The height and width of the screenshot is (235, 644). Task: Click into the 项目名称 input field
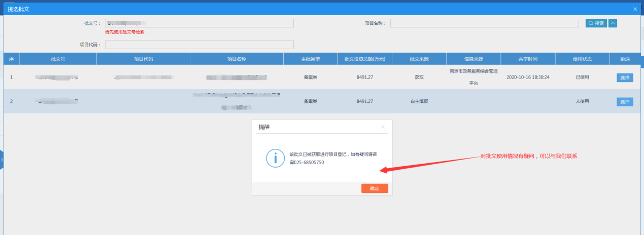coord(484,23)
